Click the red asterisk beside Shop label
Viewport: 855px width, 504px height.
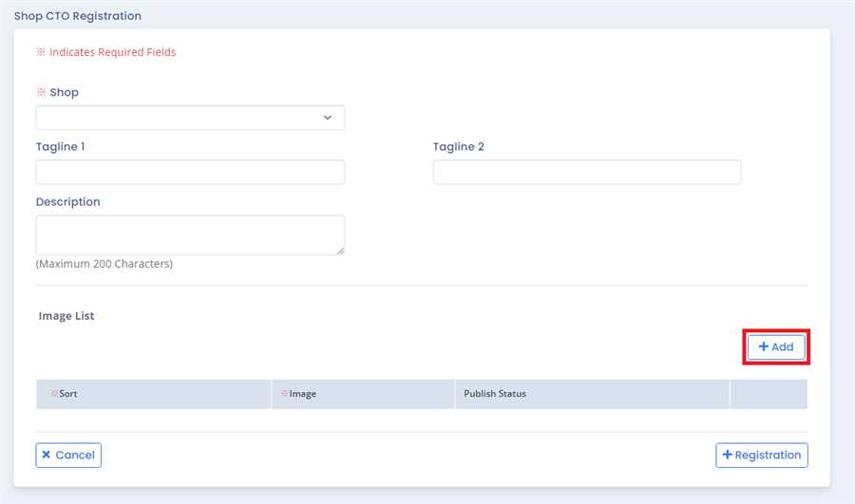click(x=41, y=93)
